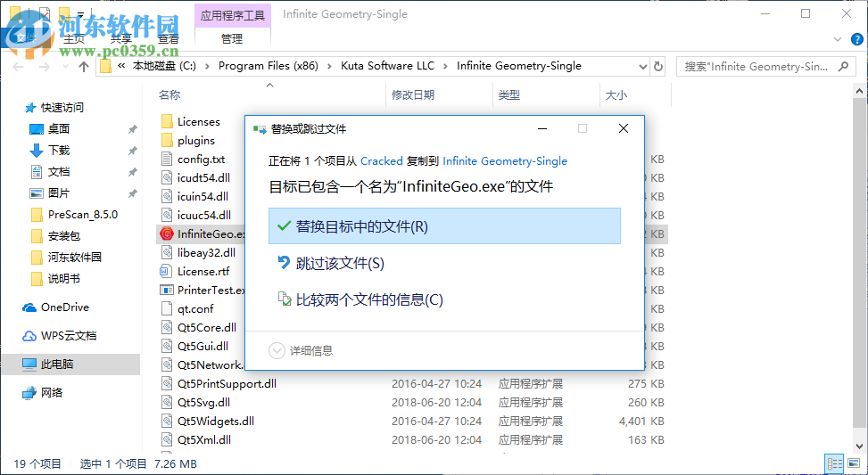Viewport: 868px width, 475px height.
Task: Open address bar history dropdown
Action: point(642,66)
